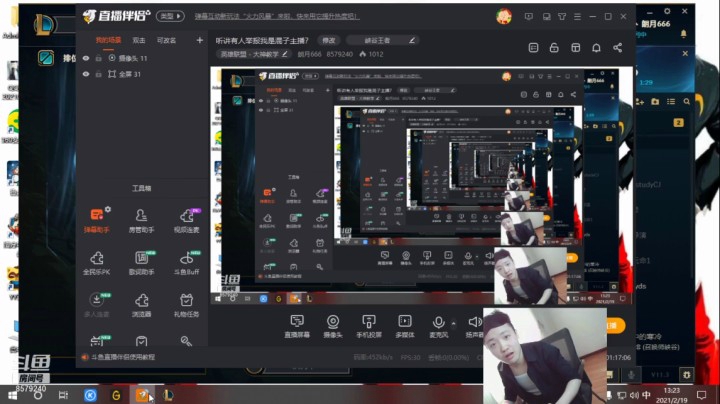Open 斗鱼直播伴侣使用教程 tutorial link

(x=123, y=357)
